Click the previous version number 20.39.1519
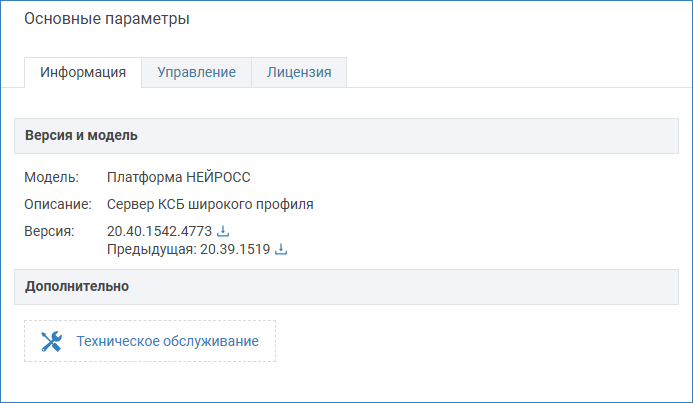The width and height of the screenshot is (693, 403). coord(235,249)
